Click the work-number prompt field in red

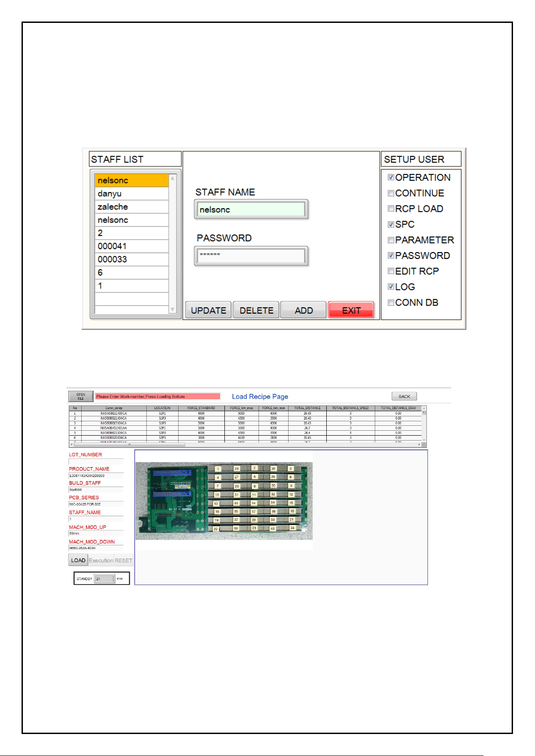pyautogui.click(x=158, y=397)
